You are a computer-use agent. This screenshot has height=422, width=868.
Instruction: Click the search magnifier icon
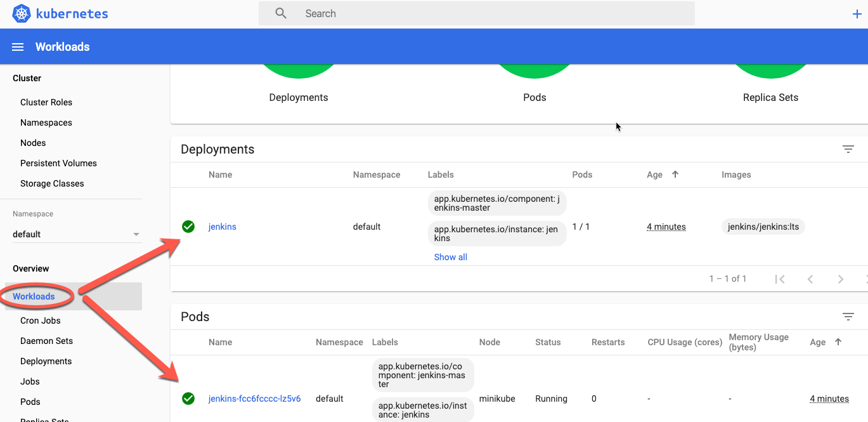[x=281, y=13]
